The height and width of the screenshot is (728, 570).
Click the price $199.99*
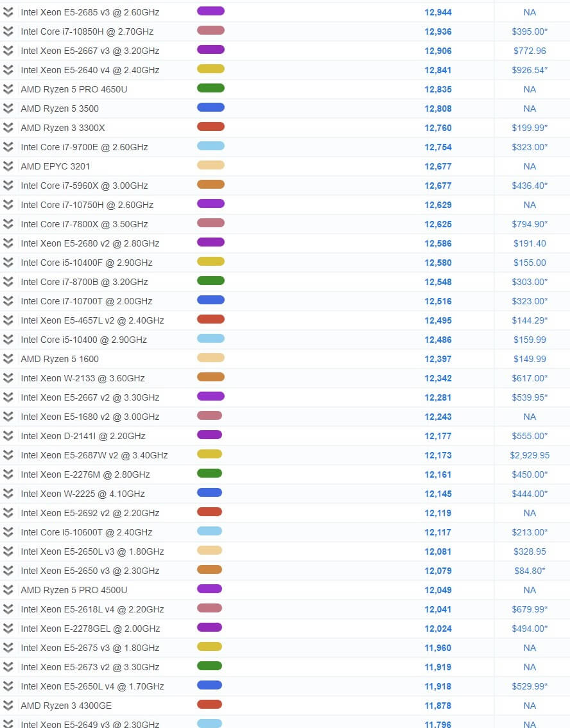(530, 128)
